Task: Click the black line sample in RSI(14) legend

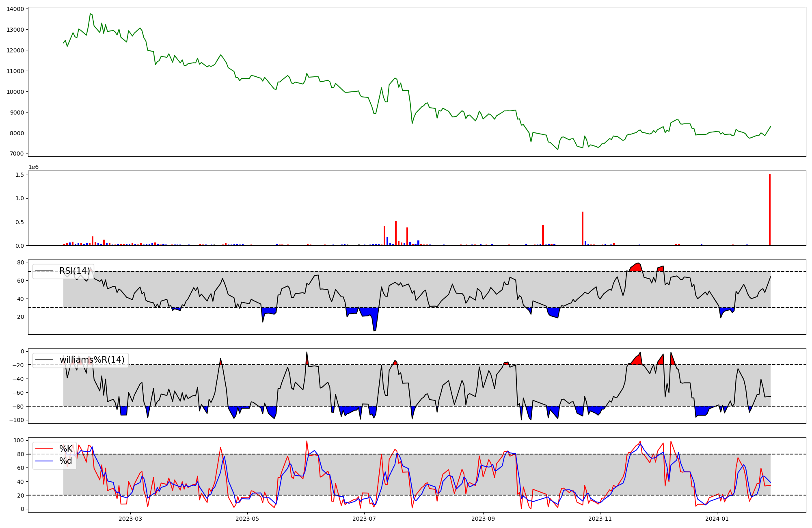Action: pyautogui.click(x=45, y=271)
